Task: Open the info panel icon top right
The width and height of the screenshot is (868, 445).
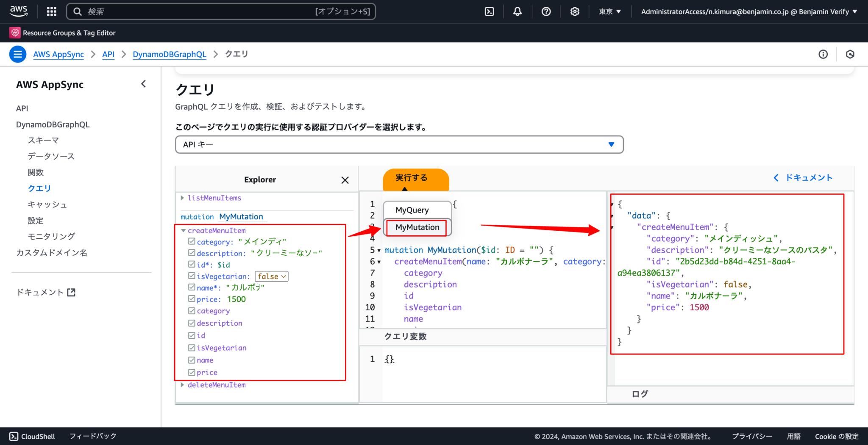Action: [x=823, y=54]
